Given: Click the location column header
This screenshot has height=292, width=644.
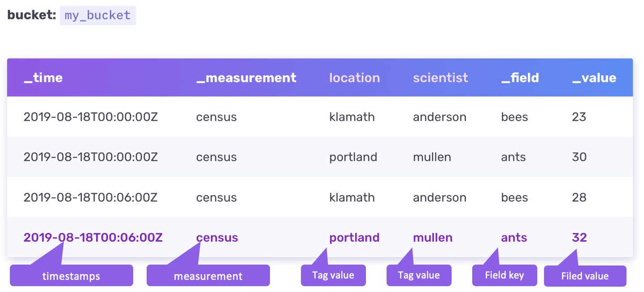Looking at the screenshot, I should (x=354, y=78).
